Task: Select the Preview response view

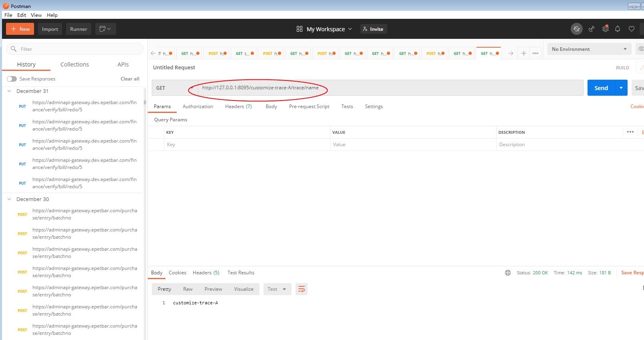Action: 213,289
